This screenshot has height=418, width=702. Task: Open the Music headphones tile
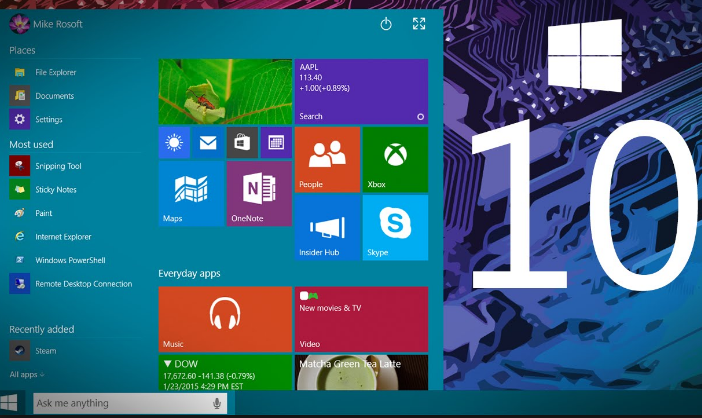[x=225, y=319]
